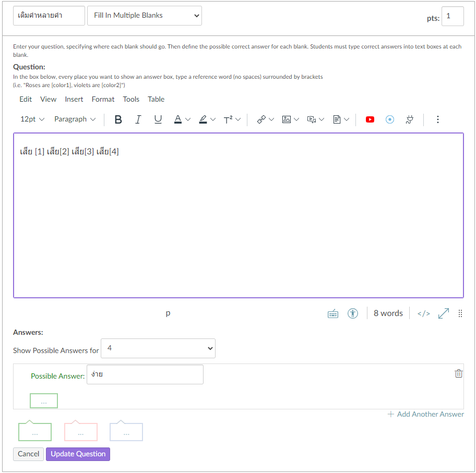The width and height of the screenshot is (476, 473).
Task: Toggle bold formatting in the editor
Action: pos(118,119)
